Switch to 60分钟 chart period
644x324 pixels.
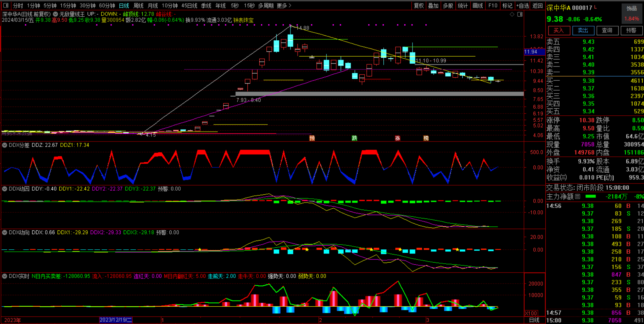tap(107, 5)
